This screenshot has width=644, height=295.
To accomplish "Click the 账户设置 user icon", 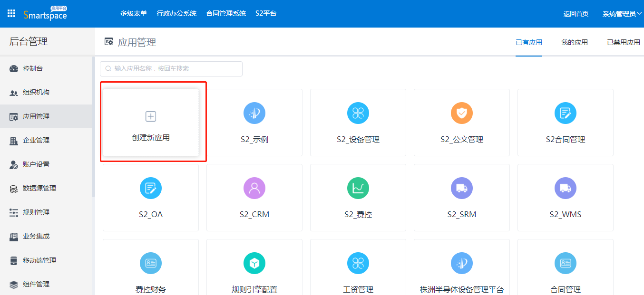I will (x=14, y=164).
